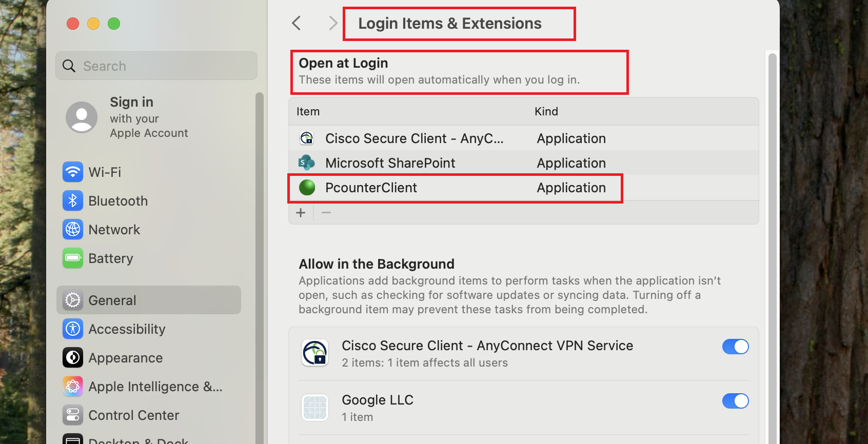Click the Wi-Fi icon in sidebar
The width and height of the screenshot is (868, 444).
[x=73, y=172]
